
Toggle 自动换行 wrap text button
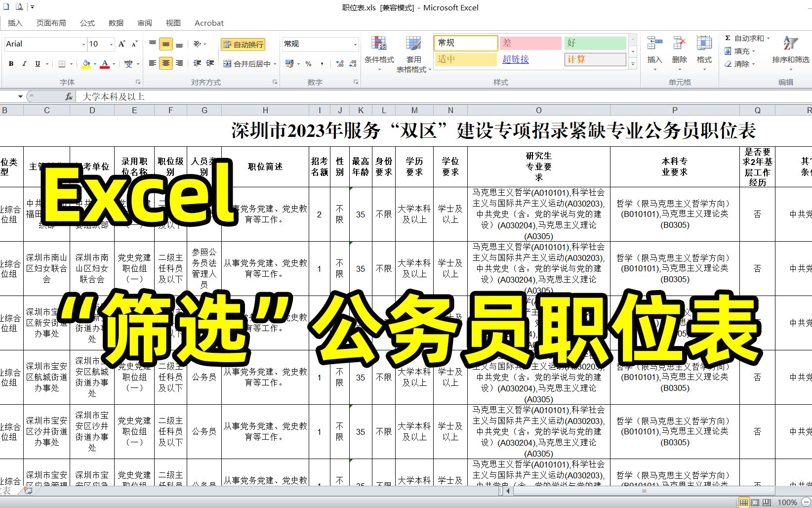243,44
